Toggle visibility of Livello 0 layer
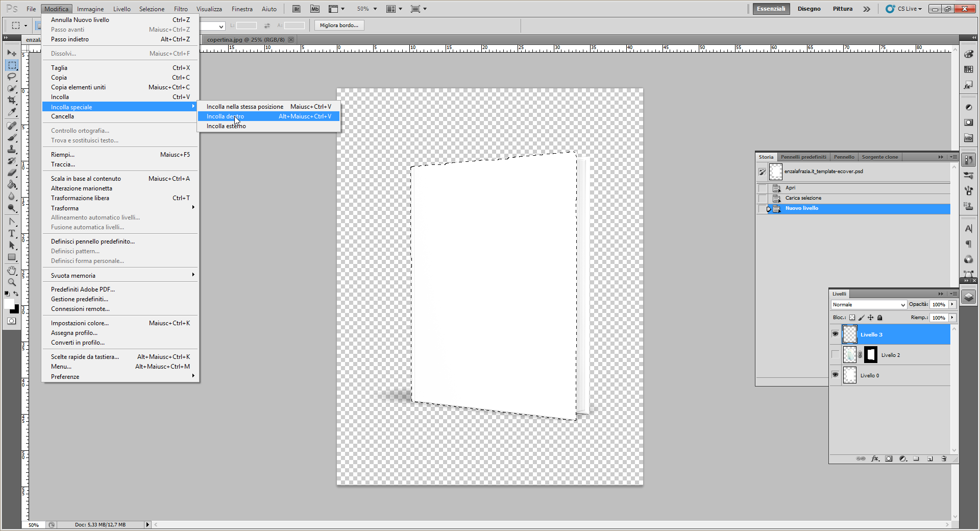980x531 pixels. click(x=835, y=375)
